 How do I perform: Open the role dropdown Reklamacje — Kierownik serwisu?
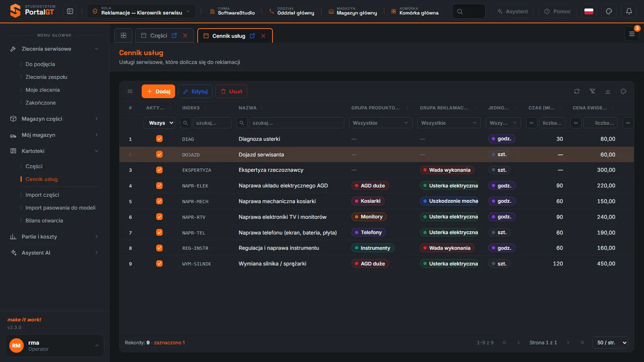tap(141, 11)
